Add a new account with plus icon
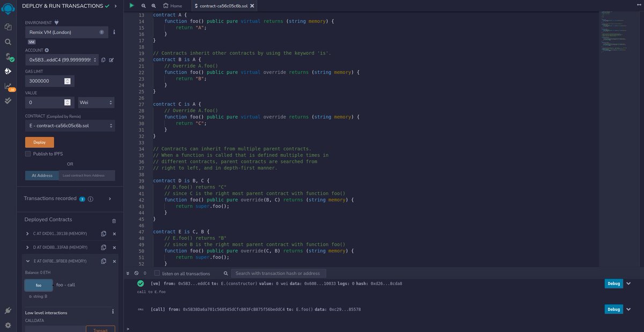This screenshot has width=644, height=332. tap(47, 50)
